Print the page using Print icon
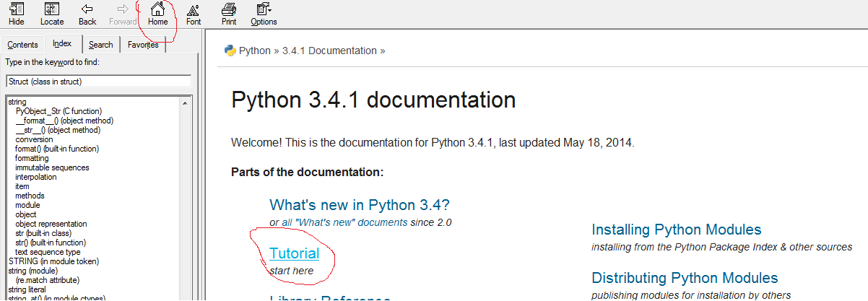The width and height of the screenshot is (868, 301). coord(229,14)
